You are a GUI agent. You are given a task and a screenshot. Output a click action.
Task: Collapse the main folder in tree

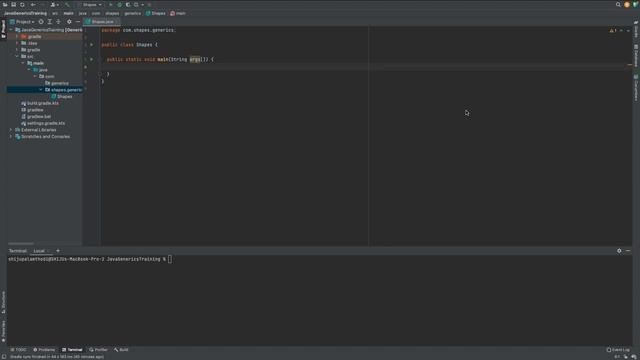pos(23,63)
